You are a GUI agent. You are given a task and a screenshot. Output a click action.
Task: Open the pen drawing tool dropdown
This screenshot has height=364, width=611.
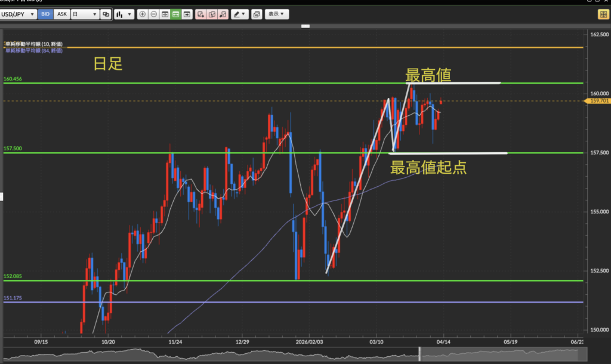point(239,14)
